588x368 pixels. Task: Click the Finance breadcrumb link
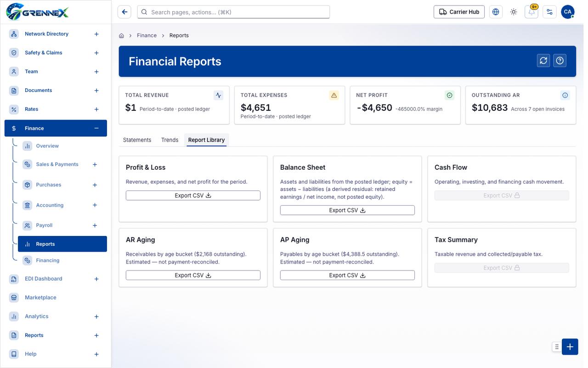[x=147, y=35]
